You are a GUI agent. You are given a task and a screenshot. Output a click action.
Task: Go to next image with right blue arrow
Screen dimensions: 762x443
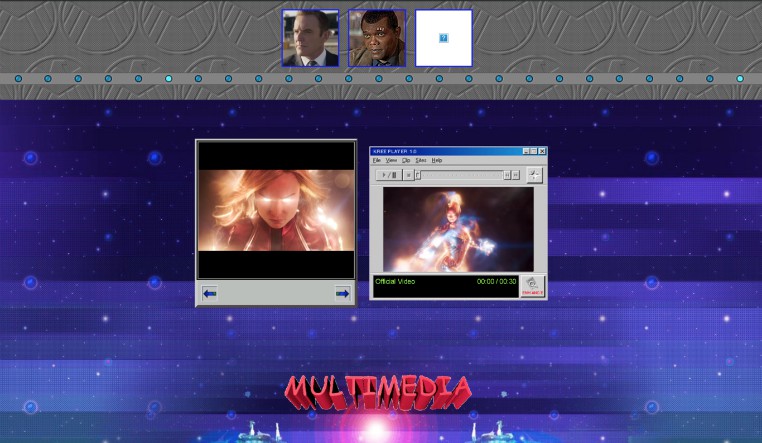pos(342,293)
